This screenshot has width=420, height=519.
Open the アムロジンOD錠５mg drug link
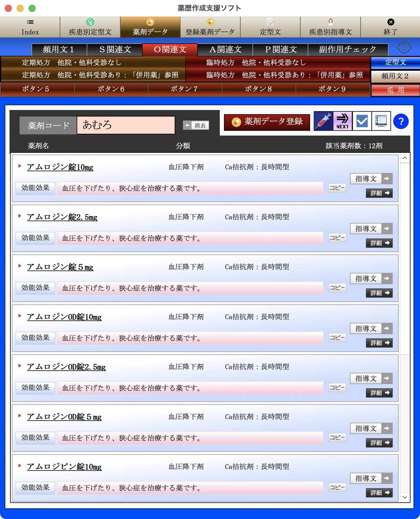[64, 417]
